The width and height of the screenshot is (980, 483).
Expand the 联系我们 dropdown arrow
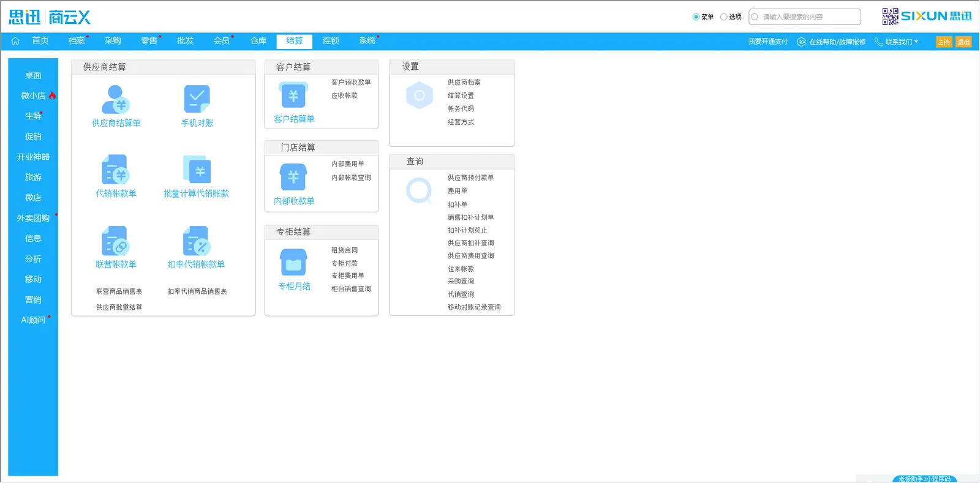916,42
